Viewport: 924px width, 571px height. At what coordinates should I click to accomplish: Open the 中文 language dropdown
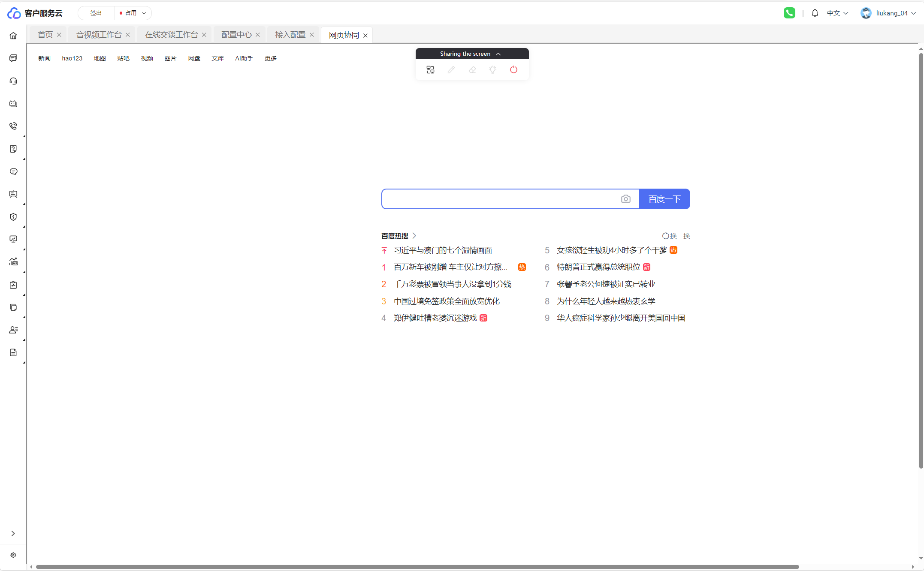coord(837,13)
